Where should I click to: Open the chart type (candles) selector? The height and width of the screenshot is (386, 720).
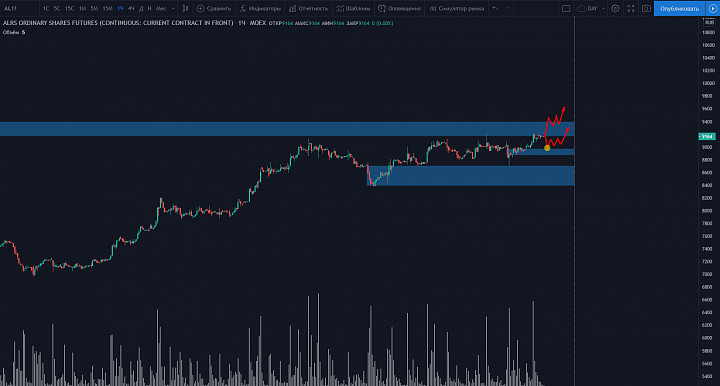185,8
